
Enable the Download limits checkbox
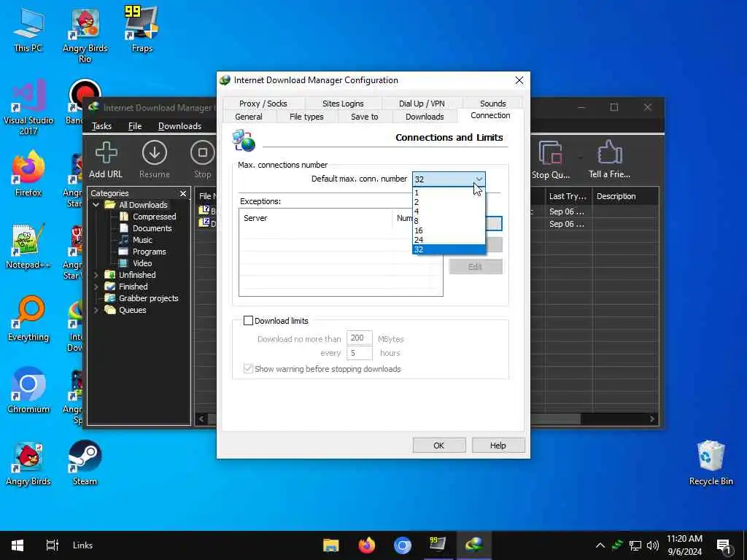[x=248, y=321]
